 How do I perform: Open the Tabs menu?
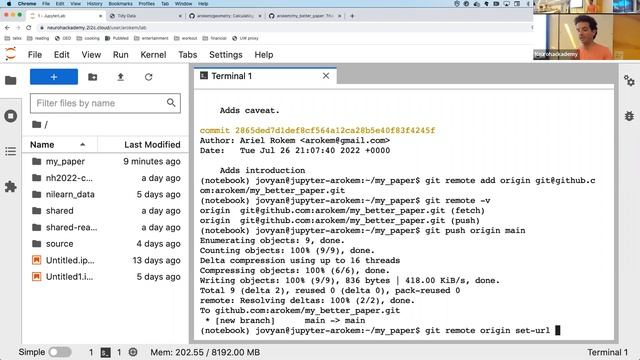188,55
